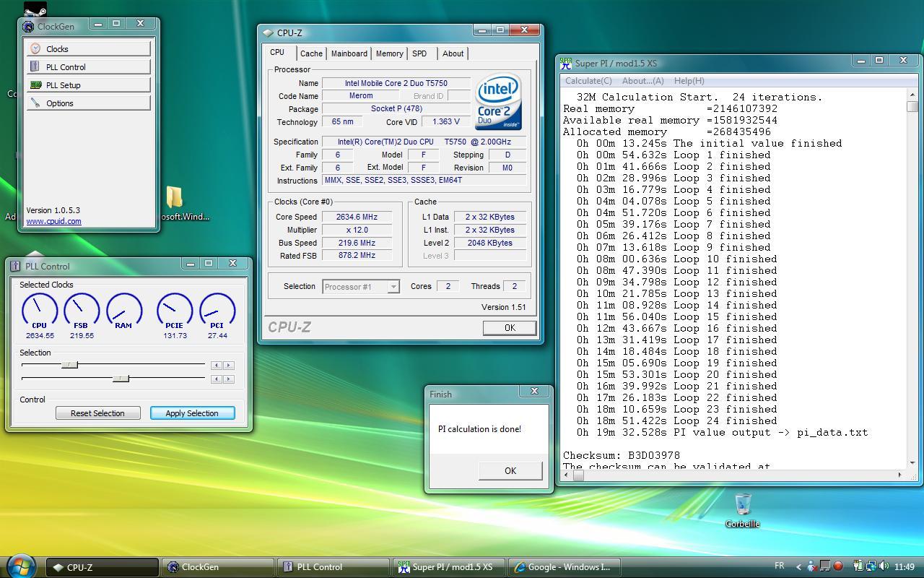Open the Calculate(C) menu in Super PI
The width and height of the screenshot is (924, 578).
[x=588, y=81]
